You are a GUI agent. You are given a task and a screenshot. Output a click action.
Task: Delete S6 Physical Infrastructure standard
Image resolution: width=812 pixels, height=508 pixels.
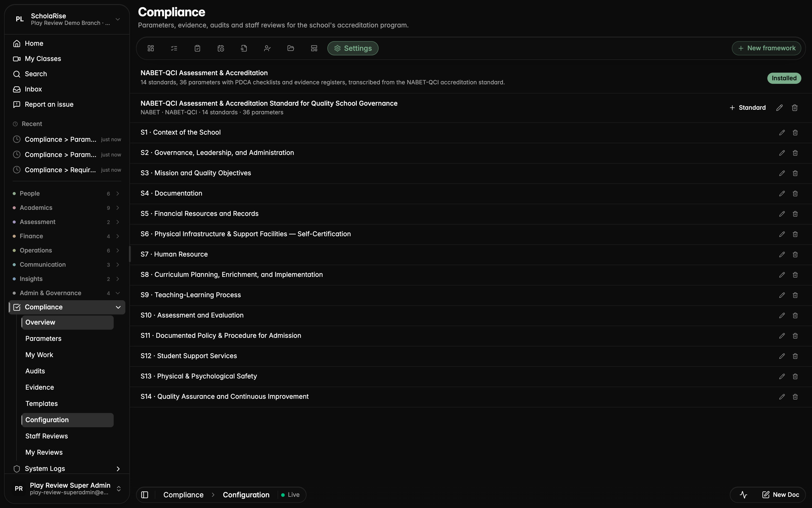[795, 234]
